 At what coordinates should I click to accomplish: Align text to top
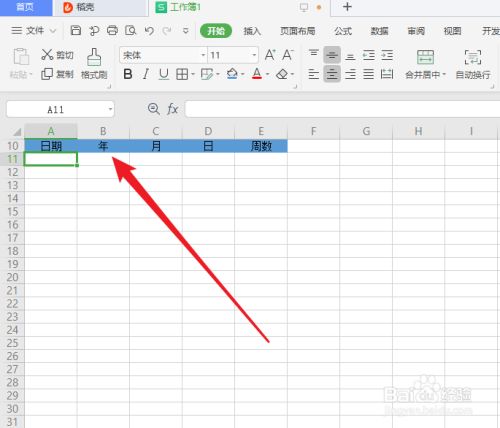coord(314,54)
